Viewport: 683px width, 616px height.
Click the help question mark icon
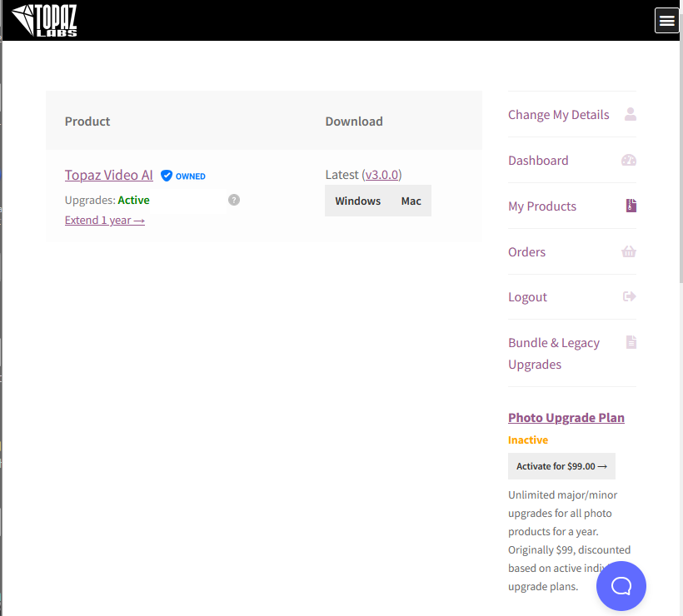[234, 200]
